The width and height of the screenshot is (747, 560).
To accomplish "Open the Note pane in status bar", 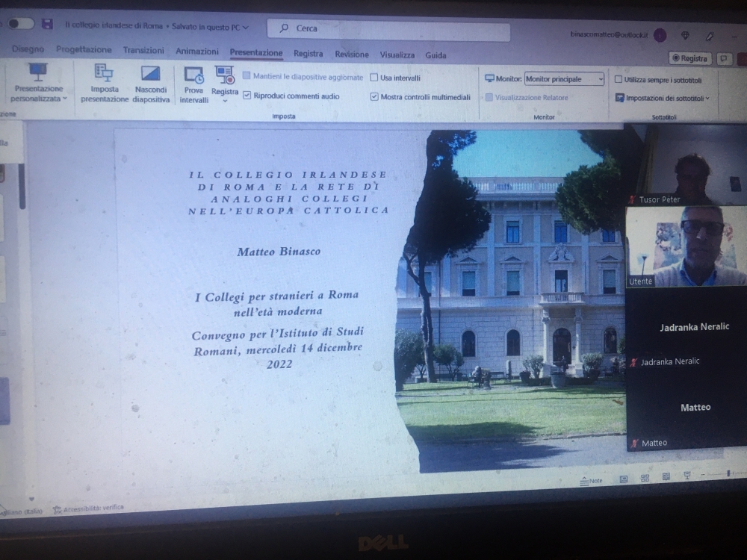I will (591, 480).
